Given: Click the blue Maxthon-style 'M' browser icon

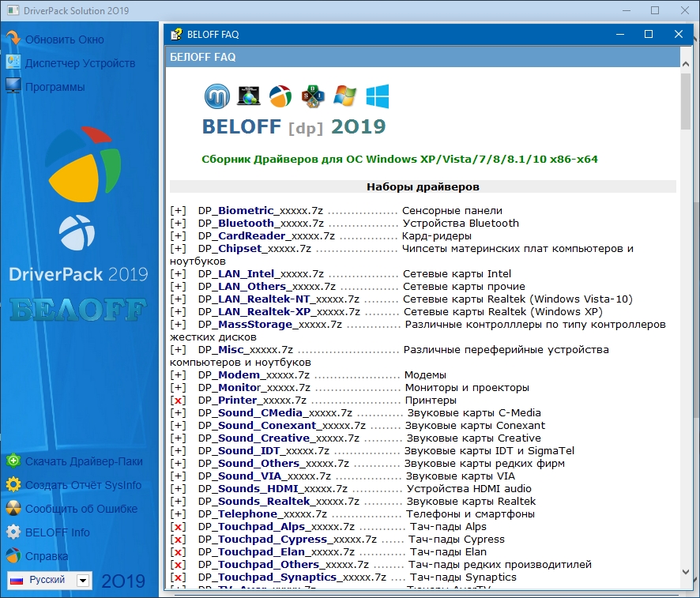Looking at the screenshot, I should click(217, 96).
